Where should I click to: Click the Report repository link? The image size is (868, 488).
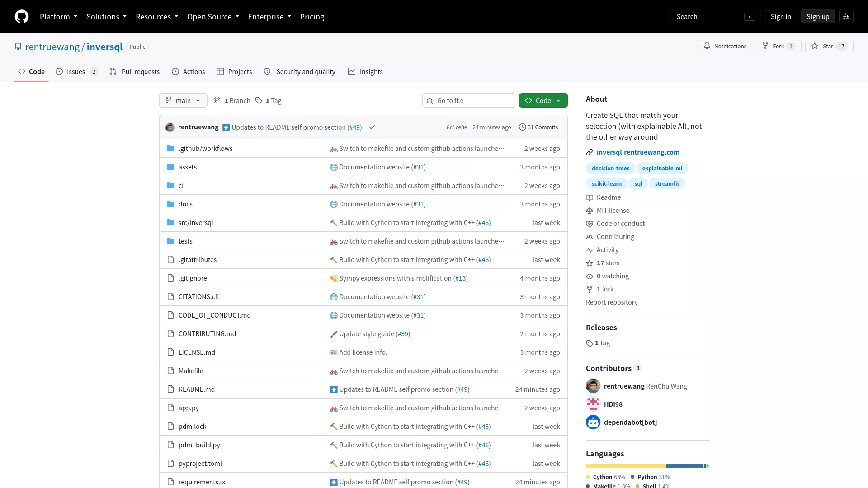612,302
